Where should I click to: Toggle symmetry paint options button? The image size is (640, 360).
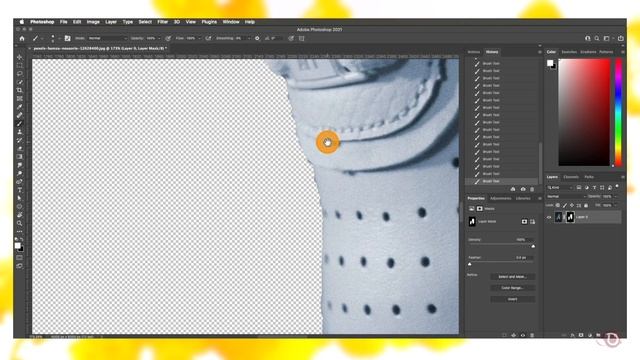pyautogui.click(x=302, y=38)
